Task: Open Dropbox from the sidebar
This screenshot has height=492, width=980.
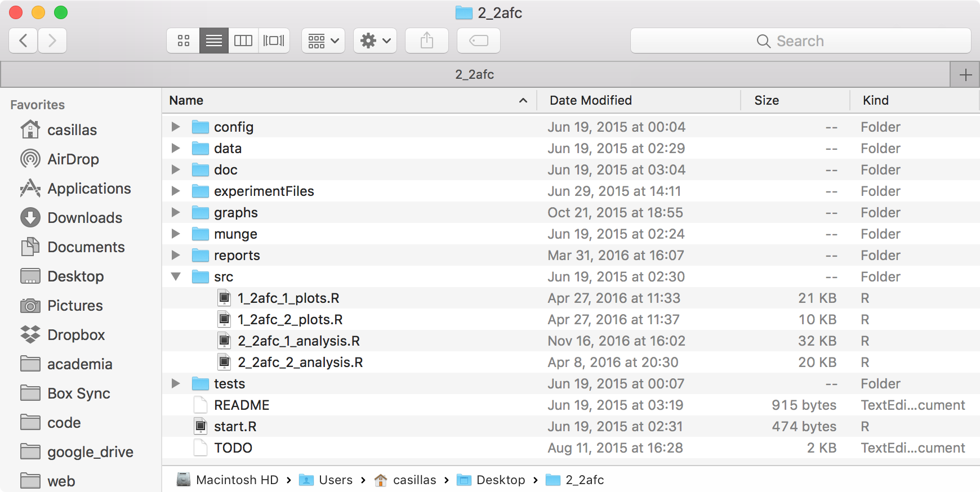Action: pyautogui.click(x=76, y=335)
